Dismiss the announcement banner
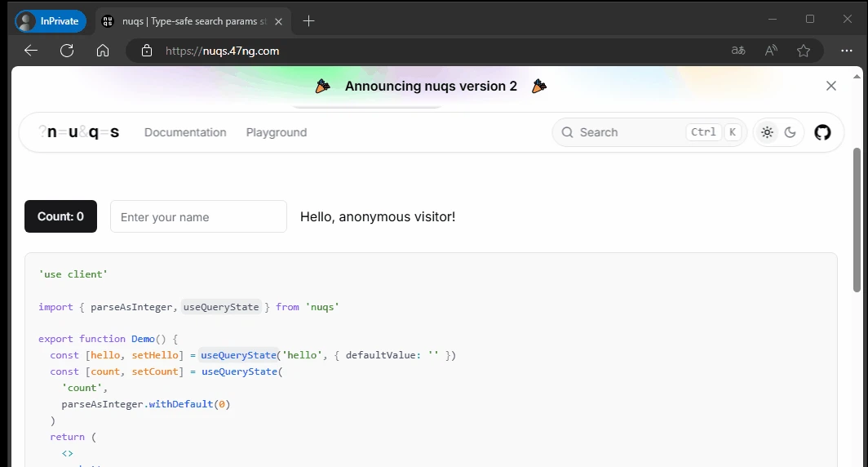 831,86
